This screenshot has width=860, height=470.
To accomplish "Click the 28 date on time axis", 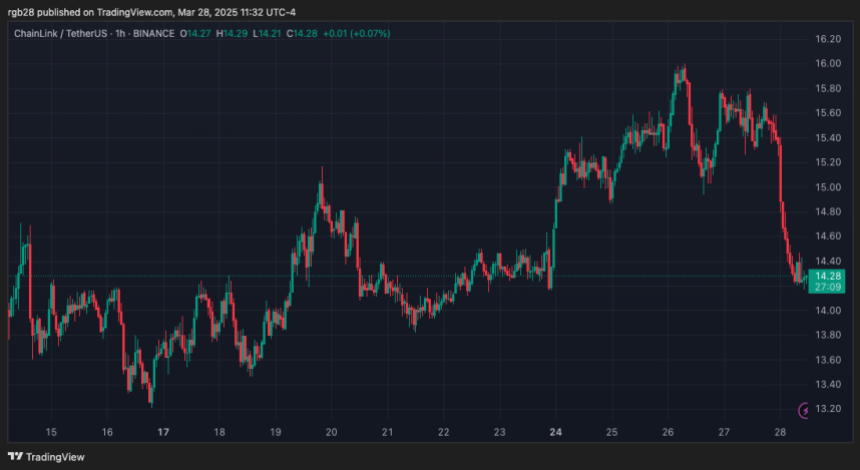I will [779, 432].
